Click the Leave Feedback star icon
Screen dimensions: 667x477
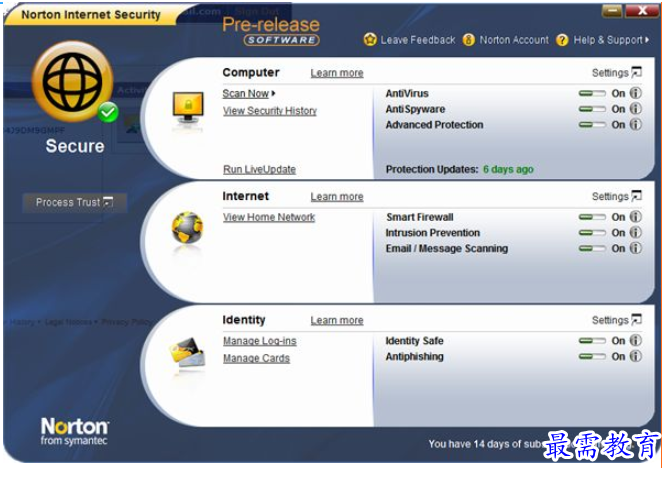370,40
